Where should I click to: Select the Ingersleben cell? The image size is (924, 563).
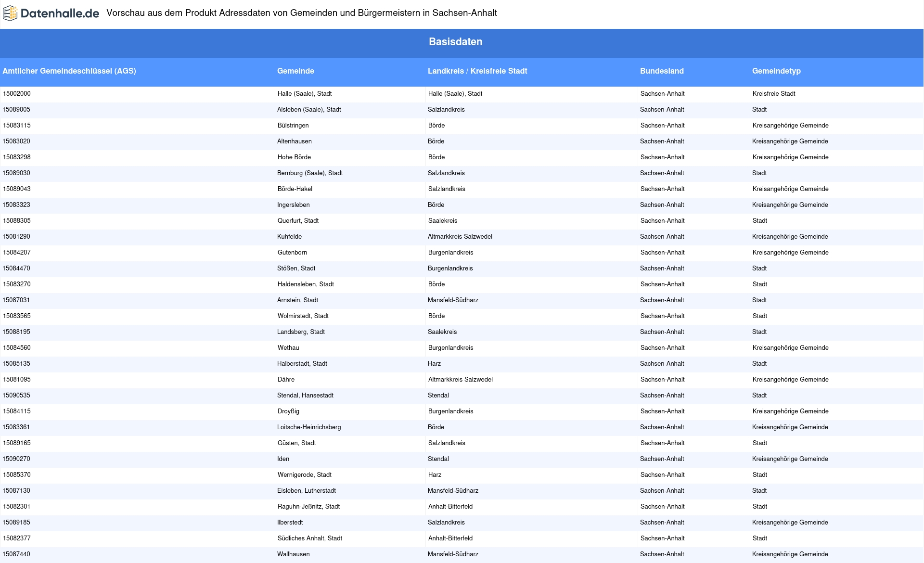(x=294, y=205)
